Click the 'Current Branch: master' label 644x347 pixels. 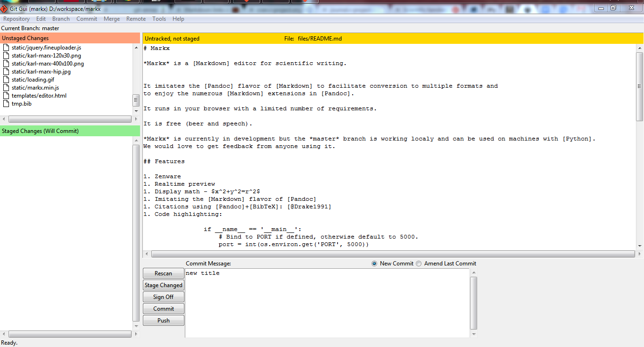pyautogui.click(x=30, y=28)
